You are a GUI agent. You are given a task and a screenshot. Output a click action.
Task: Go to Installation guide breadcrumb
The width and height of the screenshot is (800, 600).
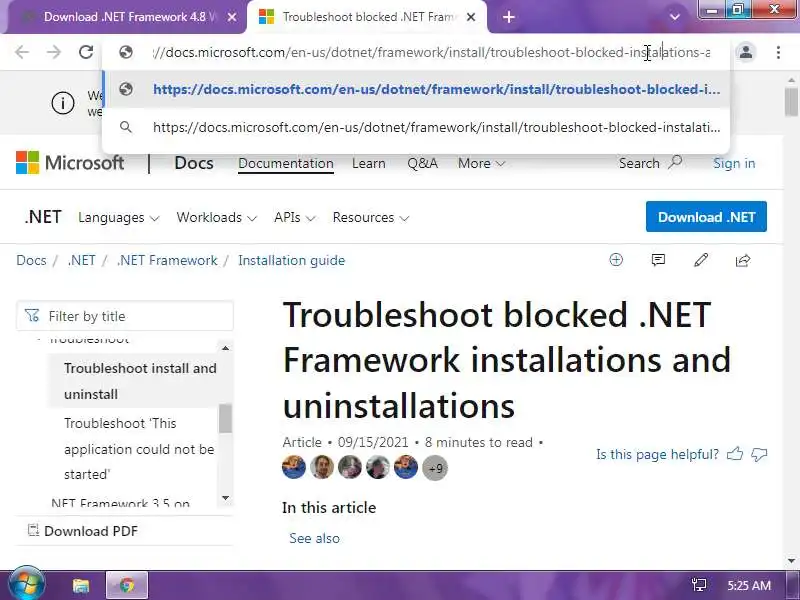coord(291,260)
